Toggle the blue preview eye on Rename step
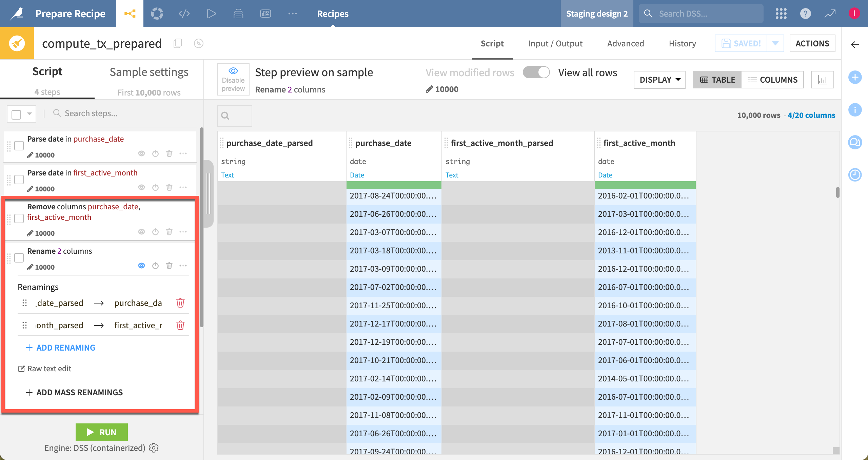Image resolution: width=868 pixels, height=460 pixels. click(x=141, y=266)
